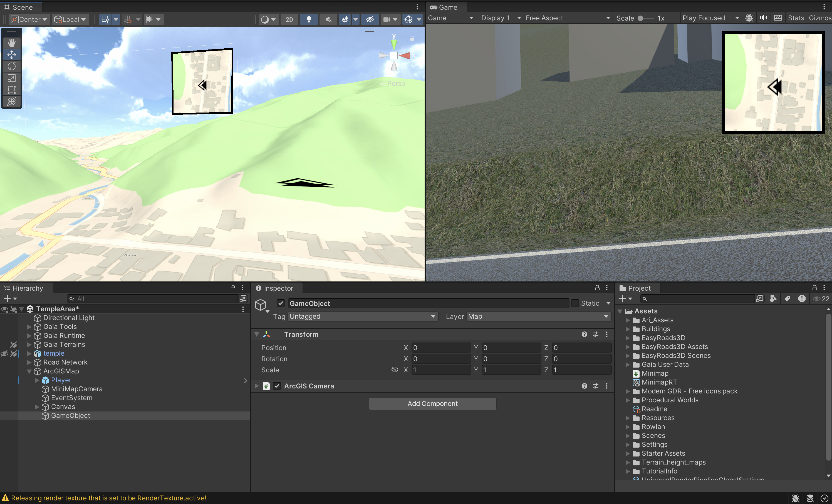The height and width of the screenshot is (504, 832).
Task: Click the Gizmos button in Game view
Action: pyautogui.click(x=820, y=18)
